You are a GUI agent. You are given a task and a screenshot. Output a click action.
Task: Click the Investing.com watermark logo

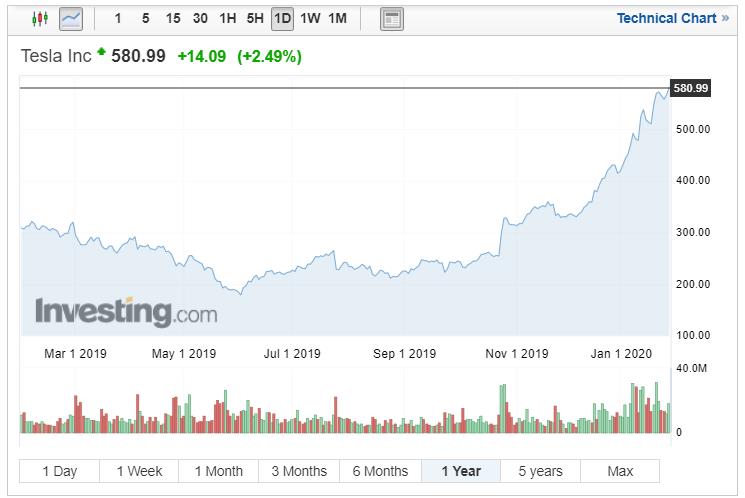click(x=126, y=312)
